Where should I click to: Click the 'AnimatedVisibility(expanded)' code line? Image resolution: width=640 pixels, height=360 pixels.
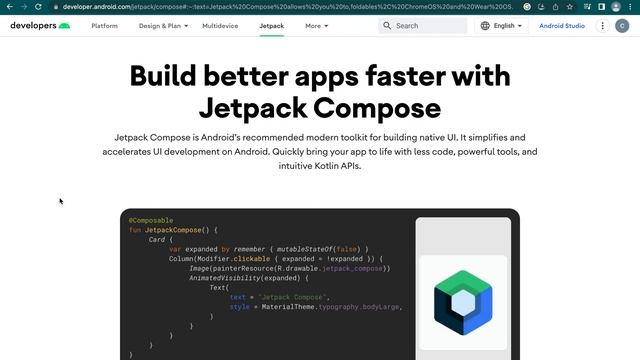(249, 278)
